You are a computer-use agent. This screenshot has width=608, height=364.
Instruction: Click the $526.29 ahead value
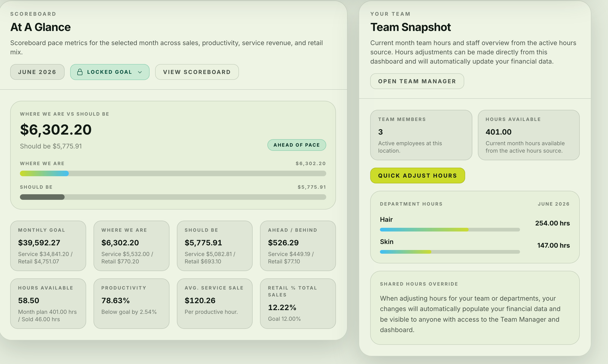point(283,243)
